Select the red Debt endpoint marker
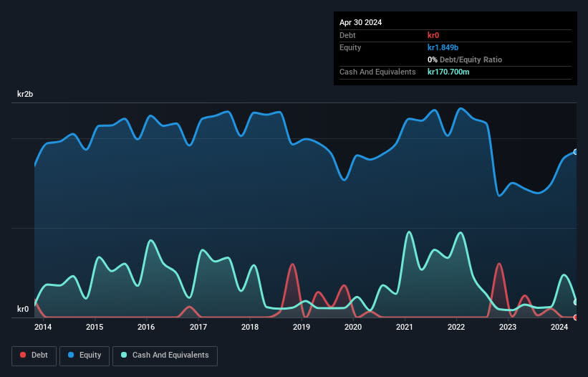This screenshot has height=377, width=588. [576, 318]
